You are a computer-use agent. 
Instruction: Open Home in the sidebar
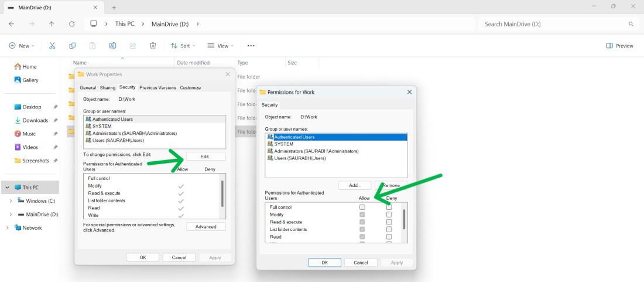25,67
